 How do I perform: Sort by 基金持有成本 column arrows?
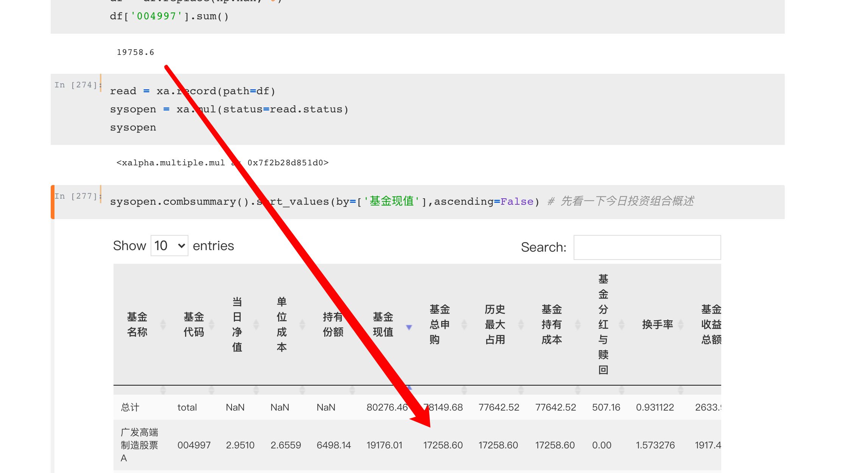[x=578, y=324]
